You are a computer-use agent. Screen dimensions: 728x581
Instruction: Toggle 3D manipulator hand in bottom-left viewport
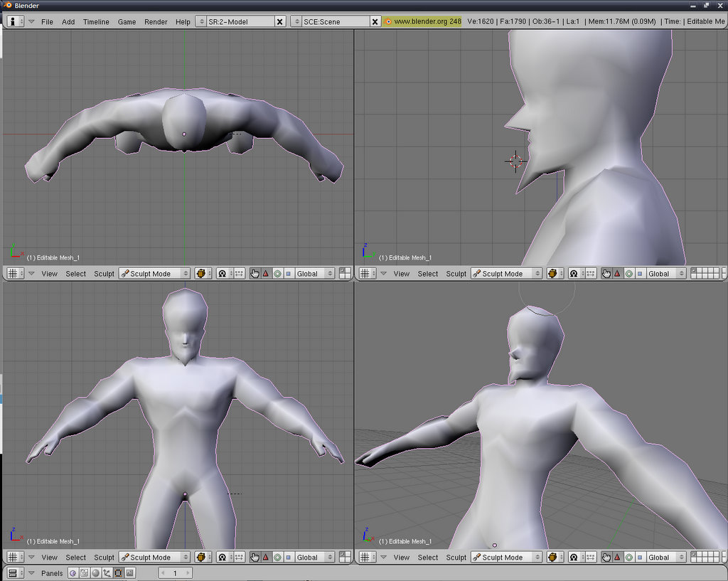coord(255,558)
